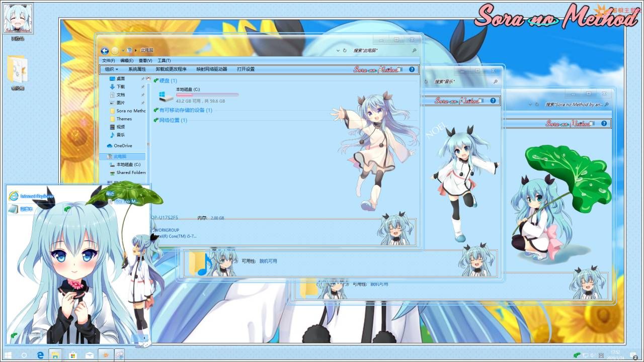Toggle the preview pane in second Explorer window
Viewport: 644px width, 362px height.
coord(480,101)
